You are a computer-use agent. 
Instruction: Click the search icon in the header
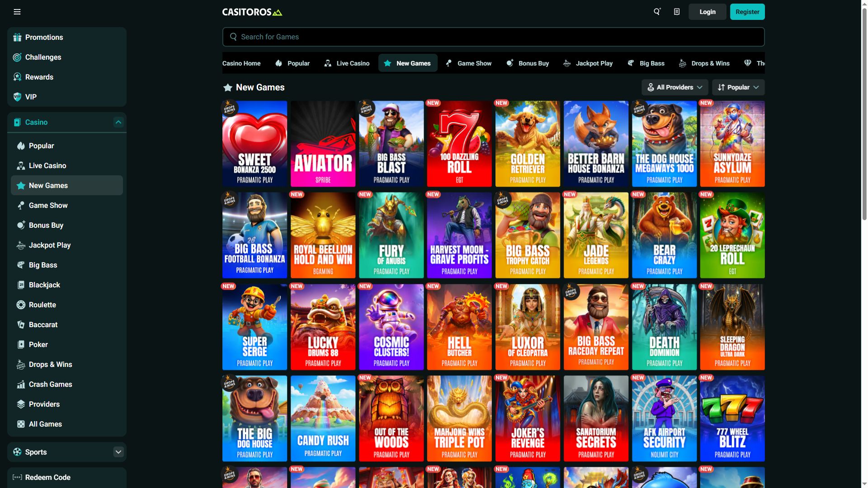[657, 12]
